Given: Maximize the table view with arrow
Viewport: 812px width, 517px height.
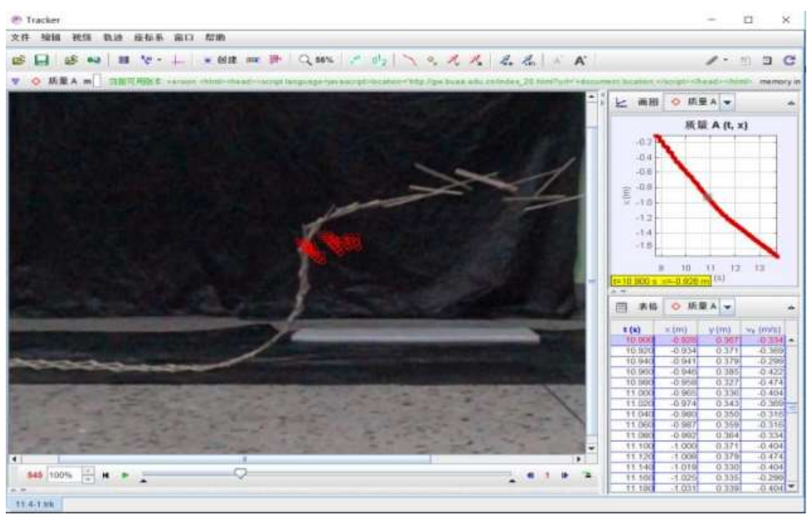Looking at the screenshot, I should coord(791,308).
